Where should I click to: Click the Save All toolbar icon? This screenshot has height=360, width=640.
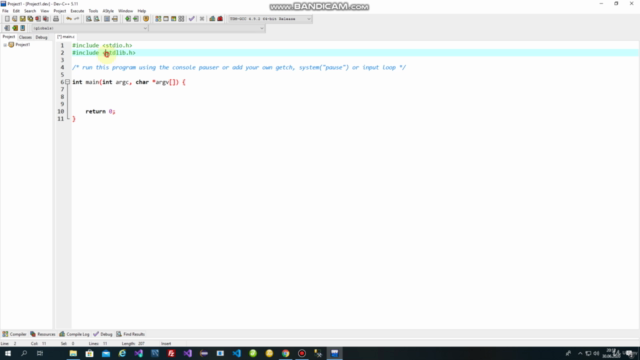30,19
